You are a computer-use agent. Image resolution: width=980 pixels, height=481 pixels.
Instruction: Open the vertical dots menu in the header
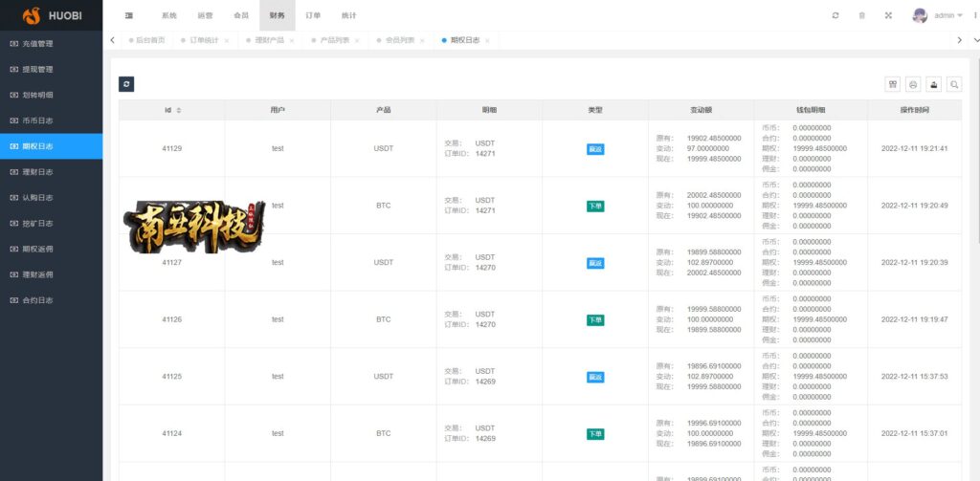click(x=975, y=15)
